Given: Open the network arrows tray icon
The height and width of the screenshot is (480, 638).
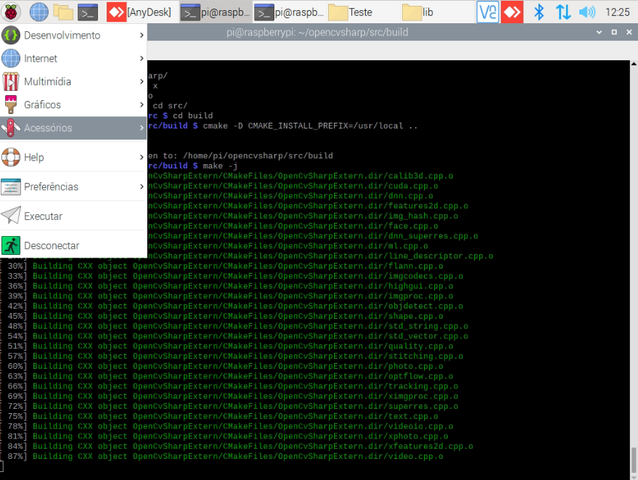Looking at the screenshot, I should 563,12.
